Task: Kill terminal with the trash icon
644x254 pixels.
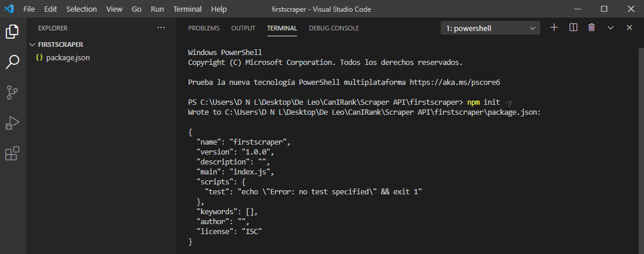Action: click(x=592, y=28)
